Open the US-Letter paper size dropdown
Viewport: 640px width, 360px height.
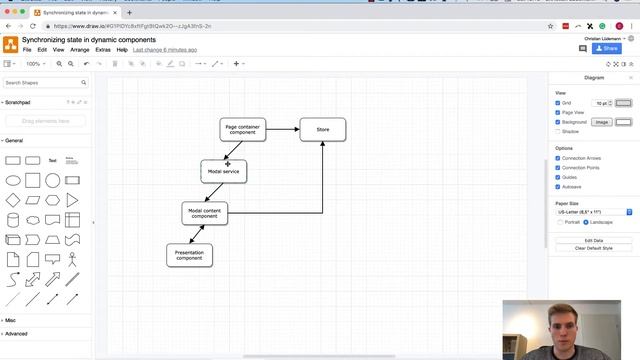pyautogui.click(x=594, y=212)
